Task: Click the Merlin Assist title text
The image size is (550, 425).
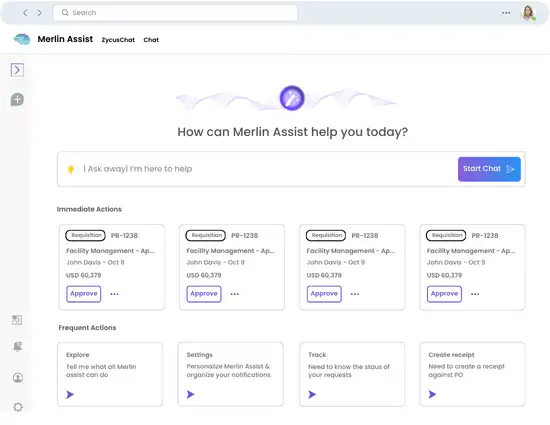Action: pyautogui.click(x=65, y=39)
